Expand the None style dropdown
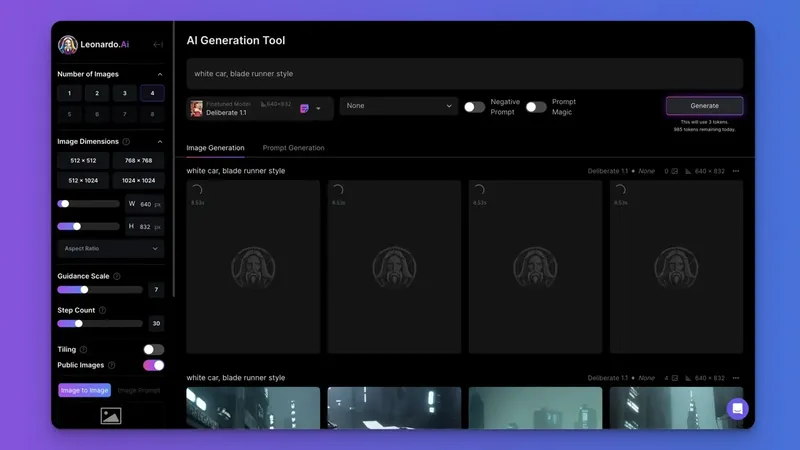The width and height of the screenshot is (800, 450). pos(398,106)
